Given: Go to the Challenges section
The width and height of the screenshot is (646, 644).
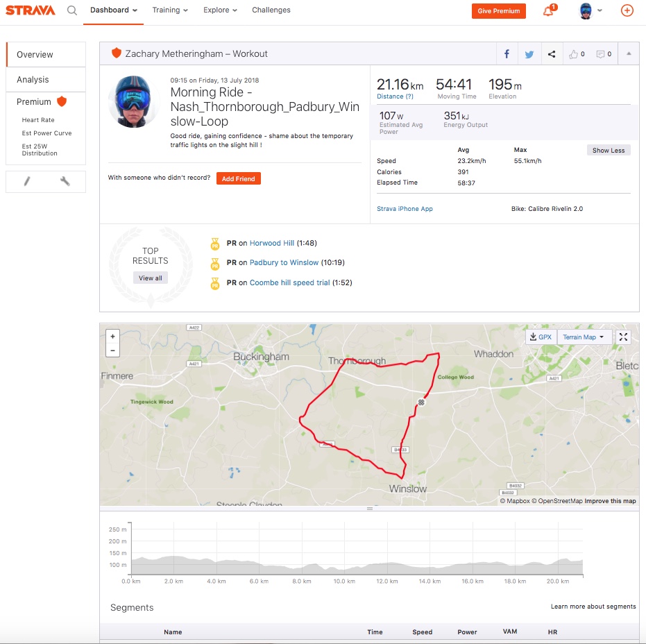Looking at the screenshot, I should coord(271,10).
